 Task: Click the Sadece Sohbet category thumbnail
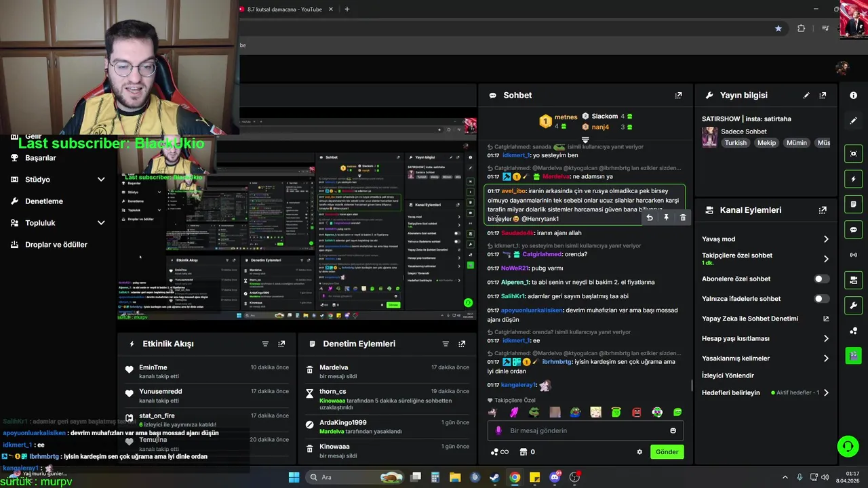click(709, 137)
